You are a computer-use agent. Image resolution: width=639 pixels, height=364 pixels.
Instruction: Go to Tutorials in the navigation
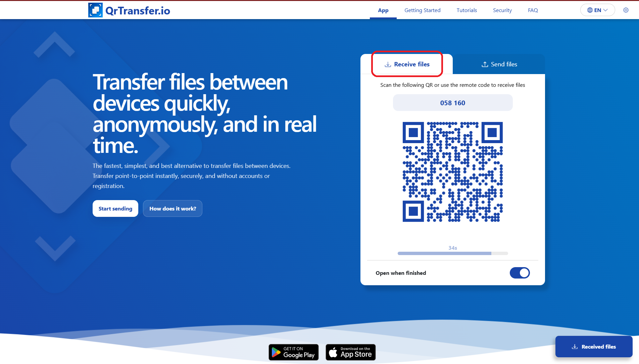click(466, 10)
